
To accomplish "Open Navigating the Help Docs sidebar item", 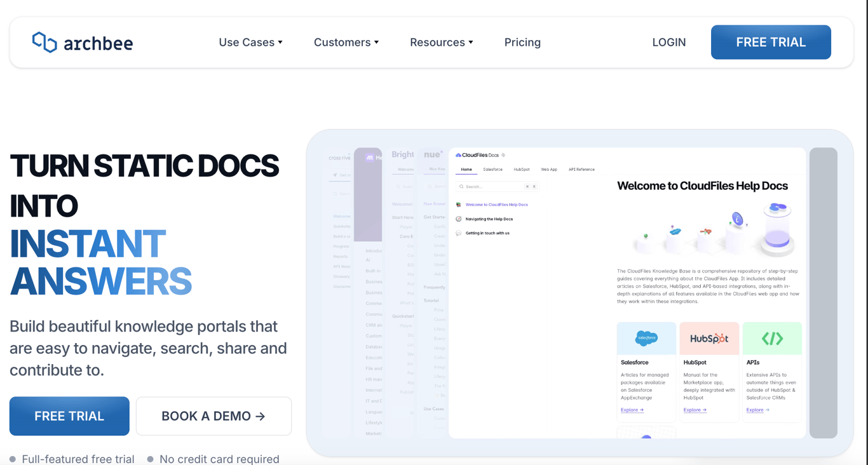I will click(x=489, y=219).
